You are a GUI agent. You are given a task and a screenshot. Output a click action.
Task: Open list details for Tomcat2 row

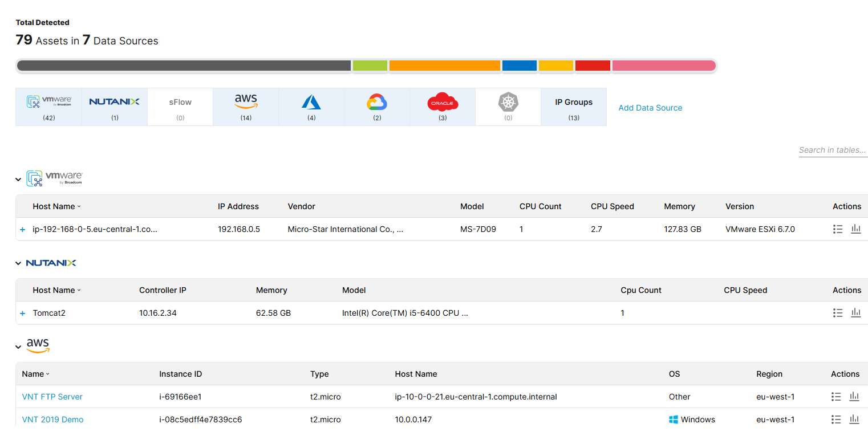(838, 313)
